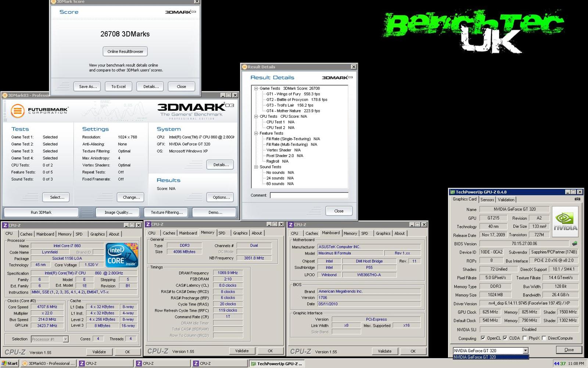Viewport: 588px width, 368px height.
Task: Click Save As in the 3DMark Score window
Action: click(x=88, y=86)
